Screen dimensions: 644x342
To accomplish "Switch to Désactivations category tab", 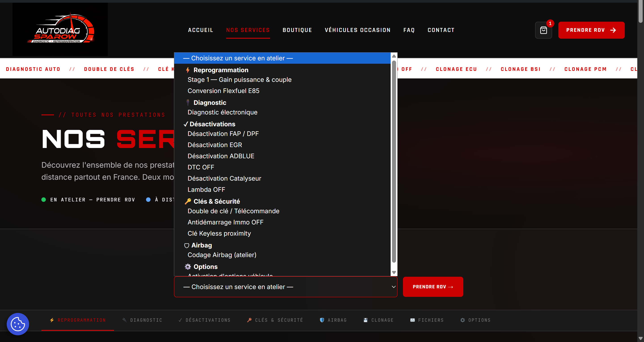I will pos(204,320).
